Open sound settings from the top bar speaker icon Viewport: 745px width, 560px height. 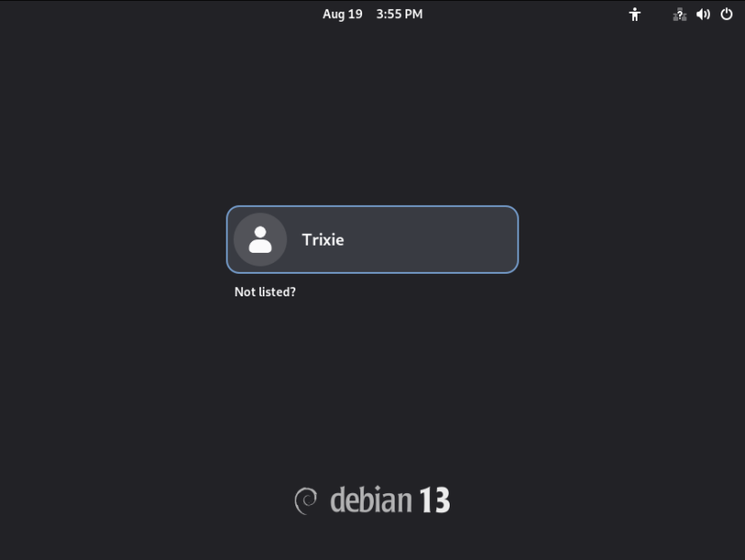(x=703, y=14)
